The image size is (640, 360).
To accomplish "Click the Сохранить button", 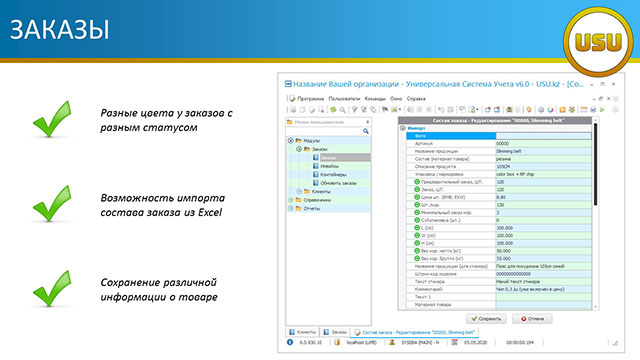I will [x=486, y=319].
